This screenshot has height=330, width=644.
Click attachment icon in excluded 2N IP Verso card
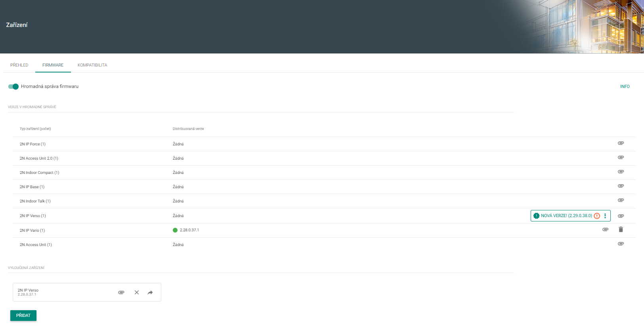(121, 292)
